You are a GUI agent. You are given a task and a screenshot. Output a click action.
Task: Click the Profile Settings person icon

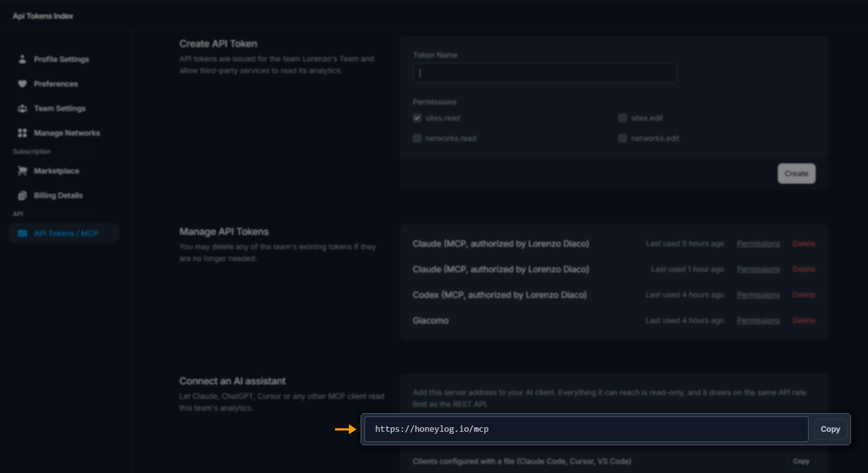click(x=22, y=59)
